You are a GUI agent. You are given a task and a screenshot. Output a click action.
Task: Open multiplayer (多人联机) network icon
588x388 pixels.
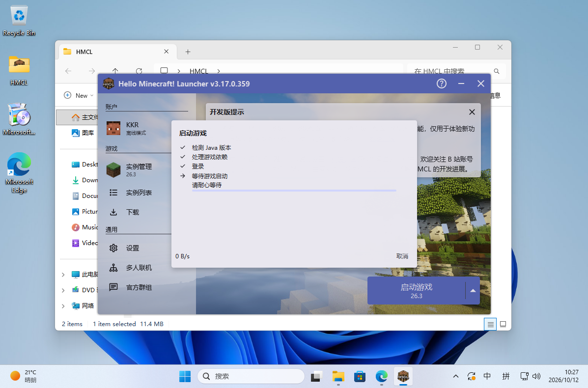coord(113,268)
